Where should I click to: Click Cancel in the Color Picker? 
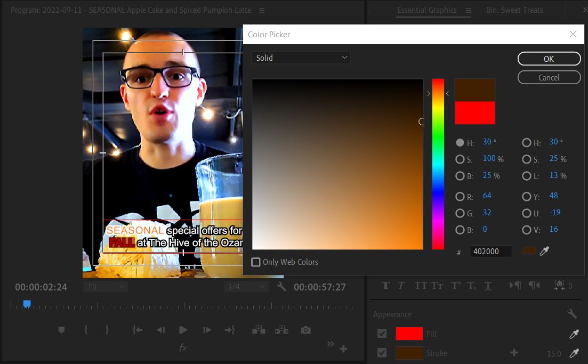[549, 78]
